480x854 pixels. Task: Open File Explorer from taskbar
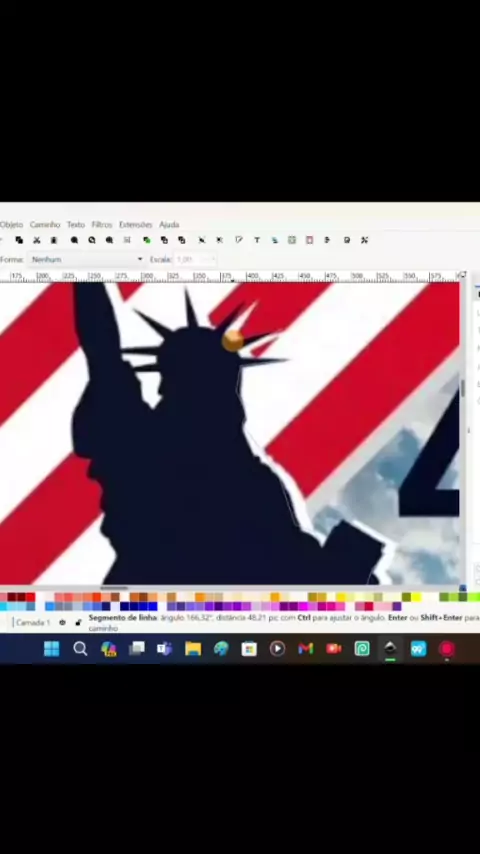tap(193, 649)
